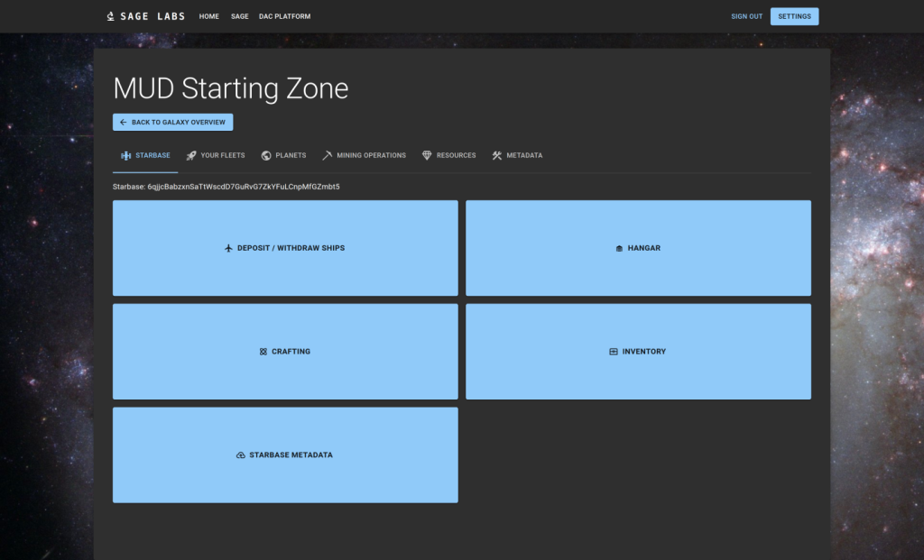This screenshot has width=924, height=560.
Task: Click the airplane icon on Deposit tile
Action: pyautogui.click(x=228, y=248)
